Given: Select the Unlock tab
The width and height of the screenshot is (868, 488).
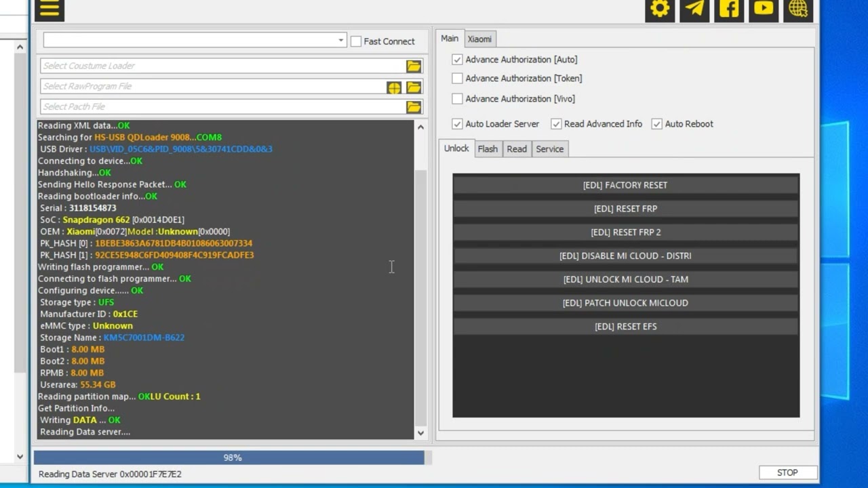Looking at the screenshot, I should [456, 148].
